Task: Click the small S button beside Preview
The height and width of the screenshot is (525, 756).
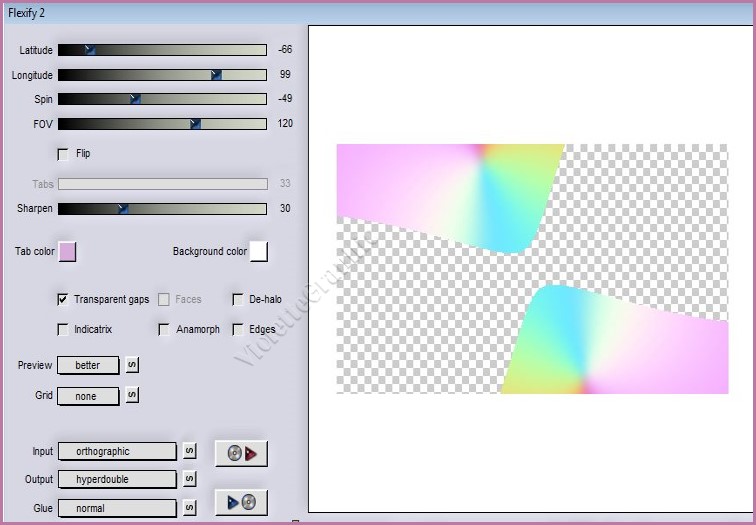Action: point(131,365)
